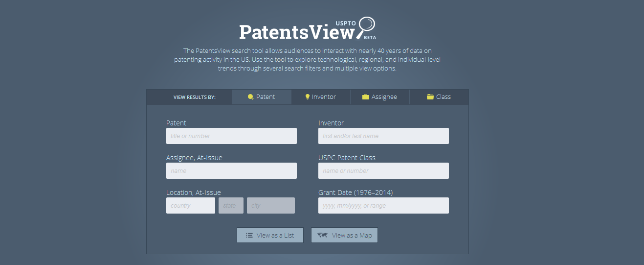
Task: Click the 'Assignee, At-Issue' label
Action: click(194, 158)
